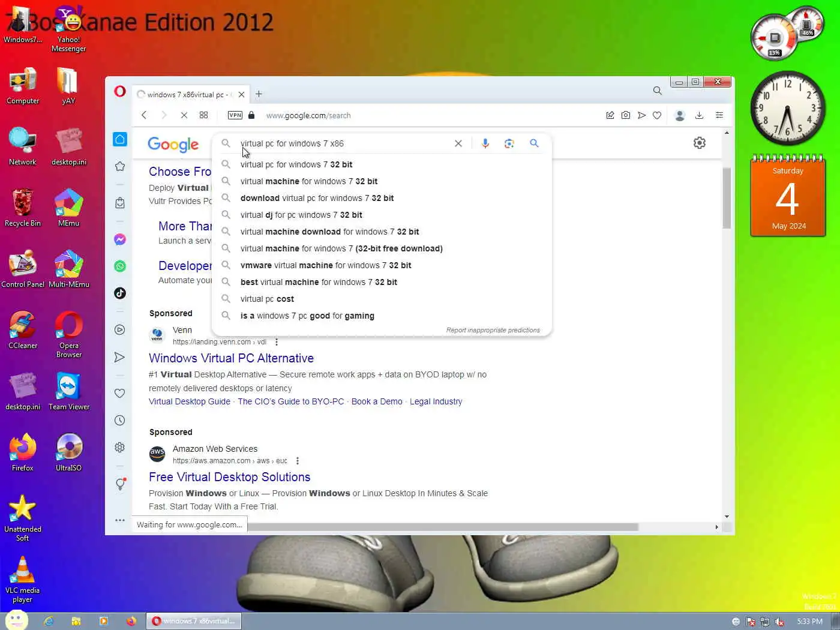Open Google Lens image search
This screenshot has height=630, width=840.
pos(509,143)
